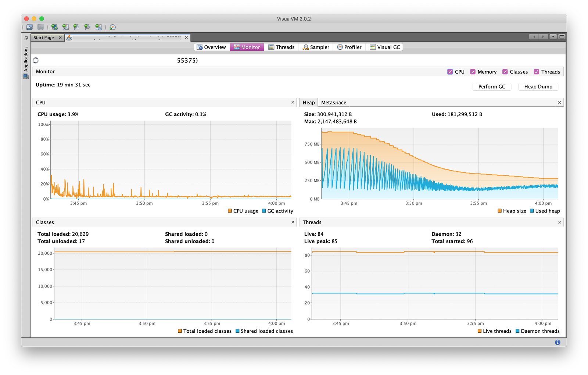Disable the Threads graph checkbox
The width and height of the screenshot is (588, 375).
537,72
